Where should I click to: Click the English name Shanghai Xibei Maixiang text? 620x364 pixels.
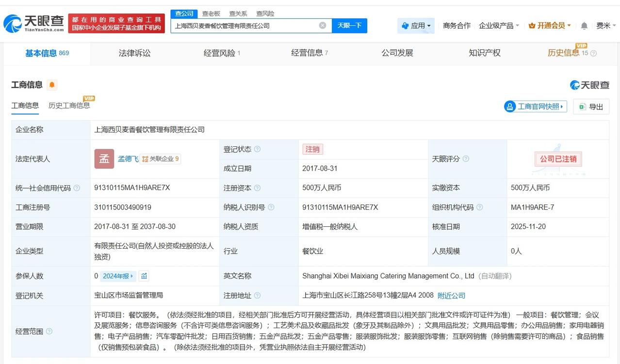[x=388, y=276]
